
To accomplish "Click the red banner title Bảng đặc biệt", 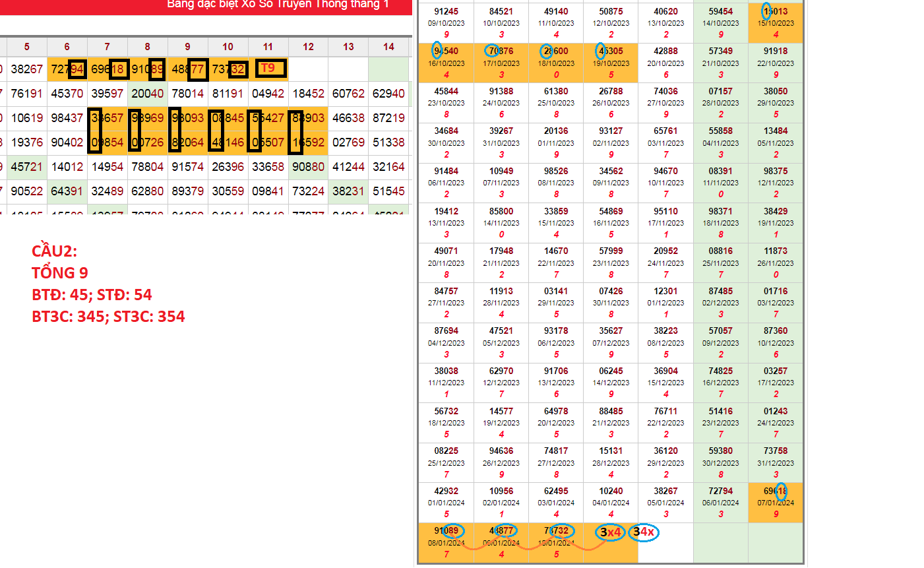I will tap(278, 5).
